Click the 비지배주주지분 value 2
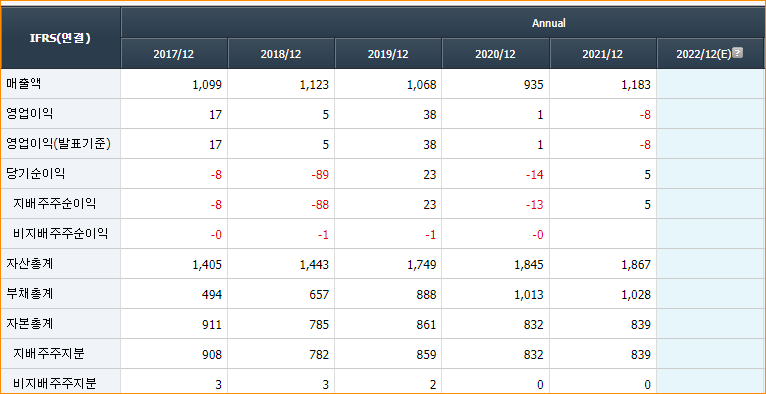This screenshot has height=394, width=766. point(433,385)
